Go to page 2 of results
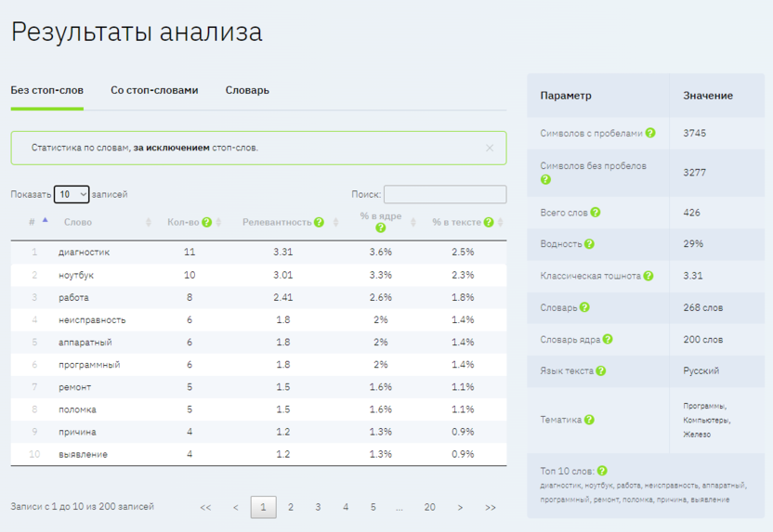This screenshot has width=773, height=532. (291, 508)
